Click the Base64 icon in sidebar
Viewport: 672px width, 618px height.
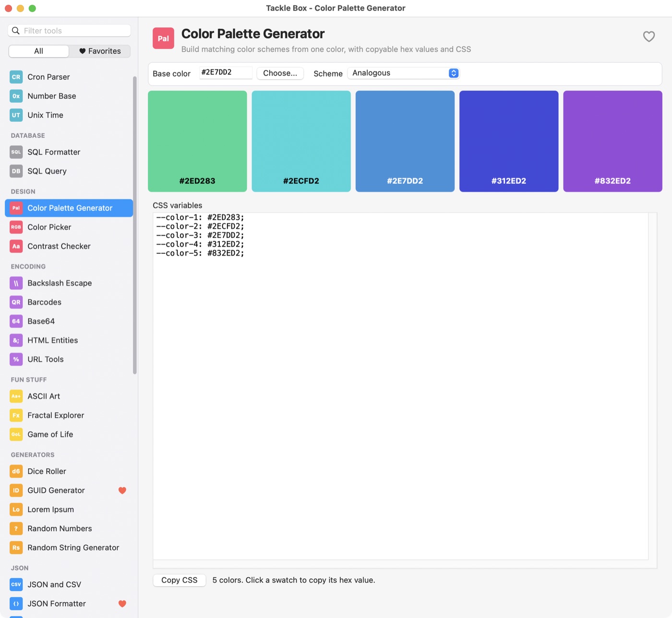coord(16,321)
